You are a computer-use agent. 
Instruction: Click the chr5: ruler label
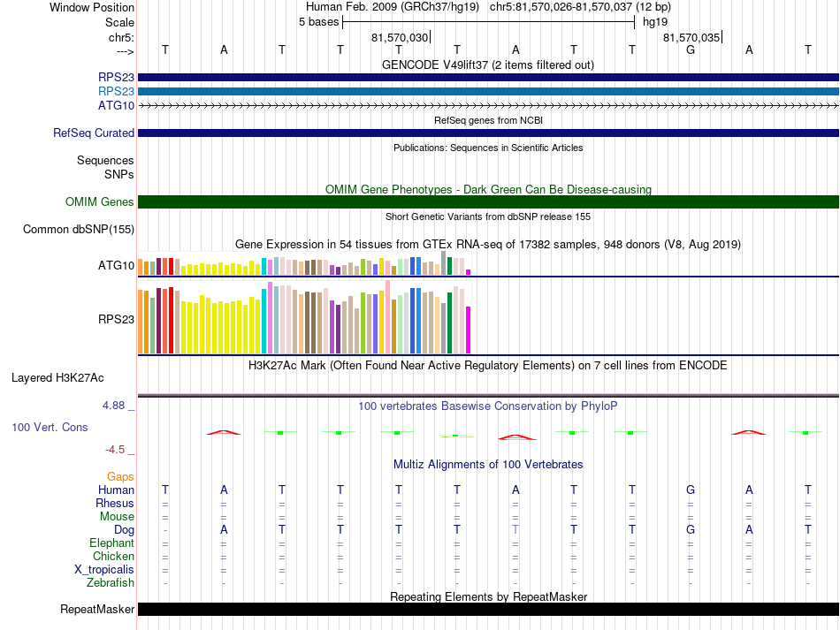121,37
